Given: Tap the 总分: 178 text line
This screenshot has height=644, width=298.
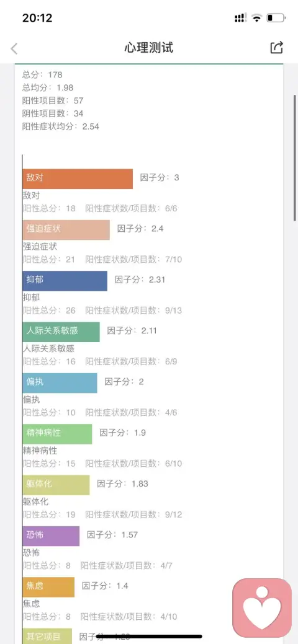Looking at the screenshot, I should coord(42,75).
